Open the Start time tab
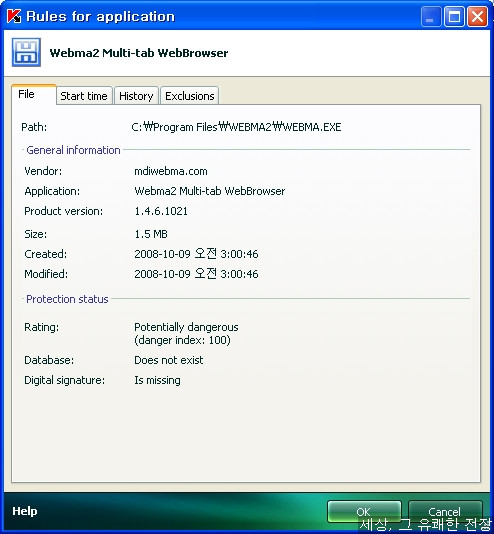This screenshot has height=534, width=494. click(84, 96)
